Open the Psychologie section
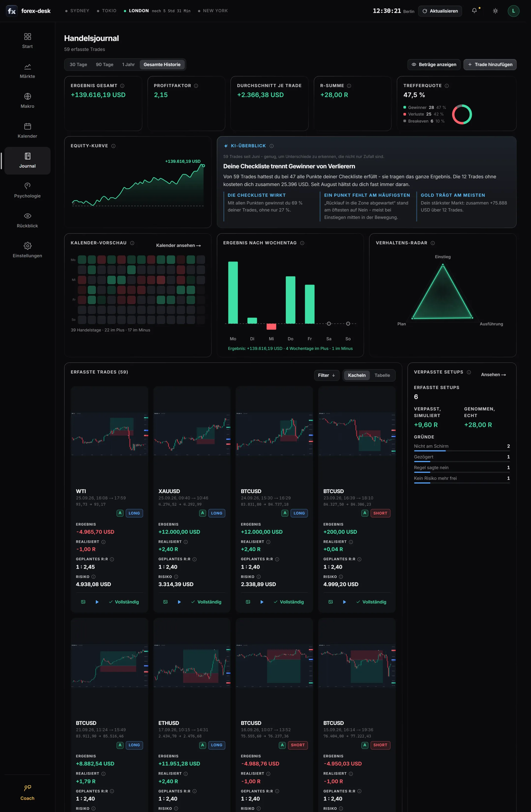 pyautogui.click(x=27, y=190)
